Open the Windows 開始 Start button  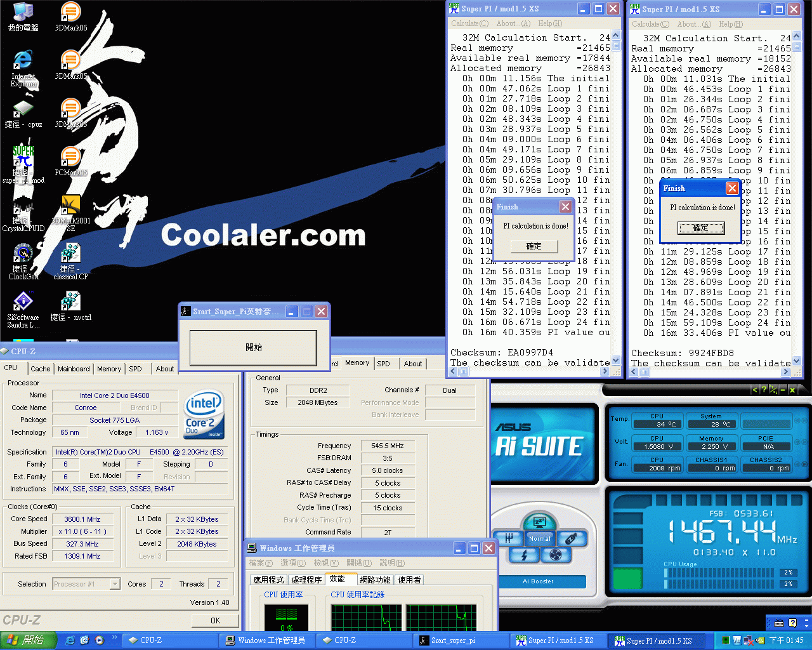(29, 640)
